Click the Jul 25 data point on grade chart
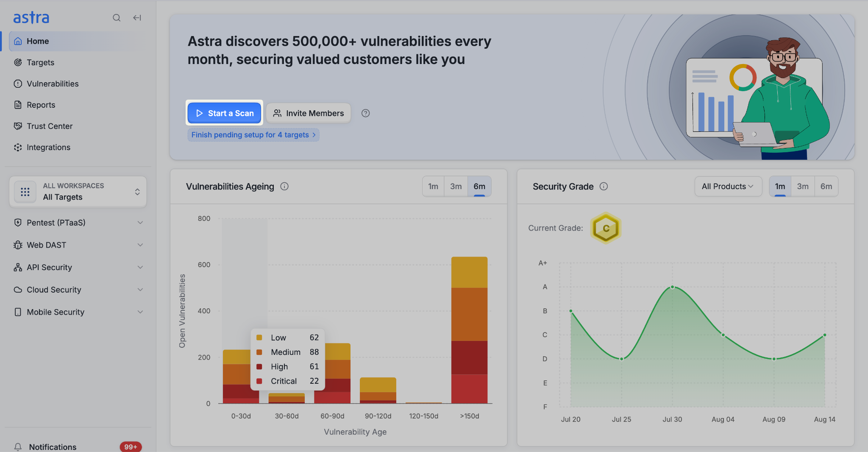This screenshot has height=452, width=868. tap(622, 359)
